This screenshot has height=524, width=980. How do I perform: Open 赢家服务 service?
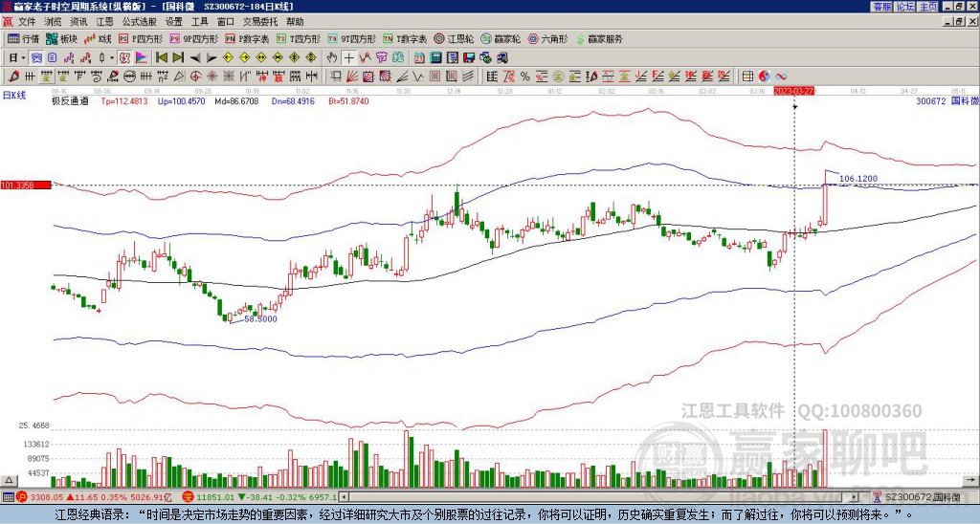(x=599, y=38)
